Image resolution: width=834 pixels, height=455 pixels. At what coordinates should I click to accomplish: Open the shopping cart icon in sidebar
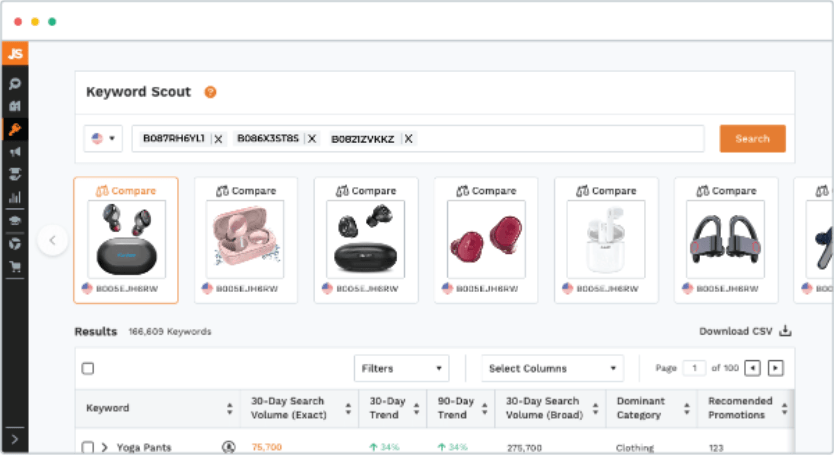coord(15,267)
